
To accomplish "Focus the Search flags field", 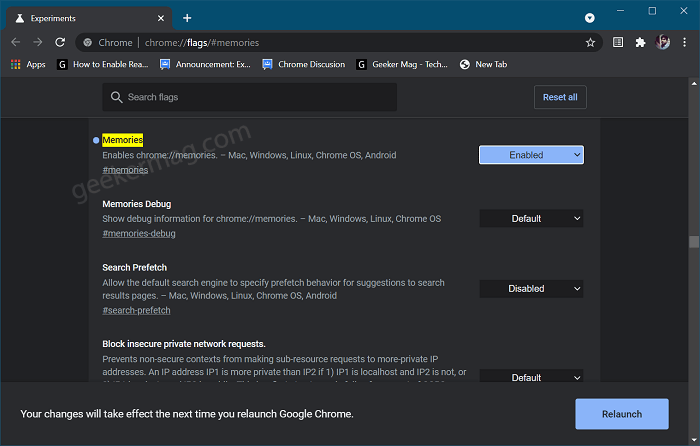I will pos(250,97).
